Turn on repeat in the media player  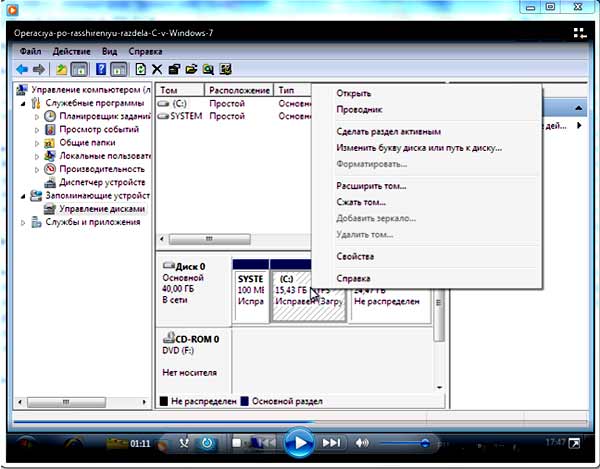(207, 442)
